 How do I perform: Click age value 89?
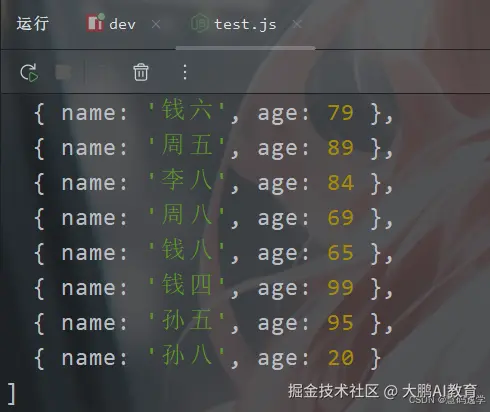pos(340,148)
